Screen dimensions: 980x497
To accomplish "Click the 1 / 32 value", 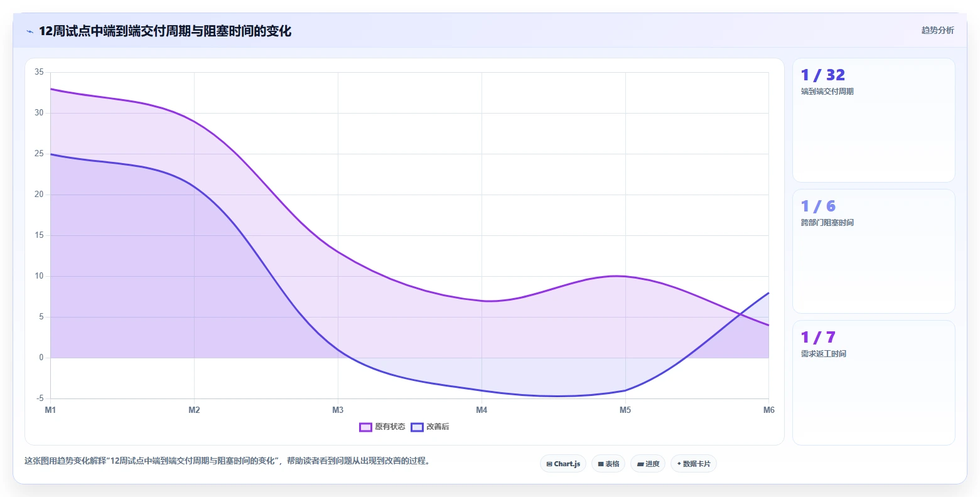I will [x=823, y=75].
